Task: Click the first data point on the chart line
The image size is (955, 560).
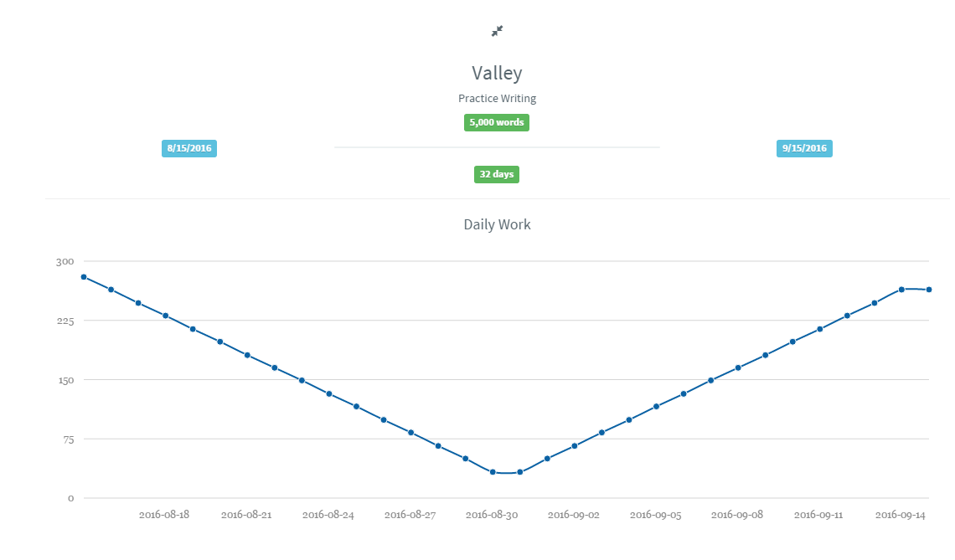Action: (84, 277)
